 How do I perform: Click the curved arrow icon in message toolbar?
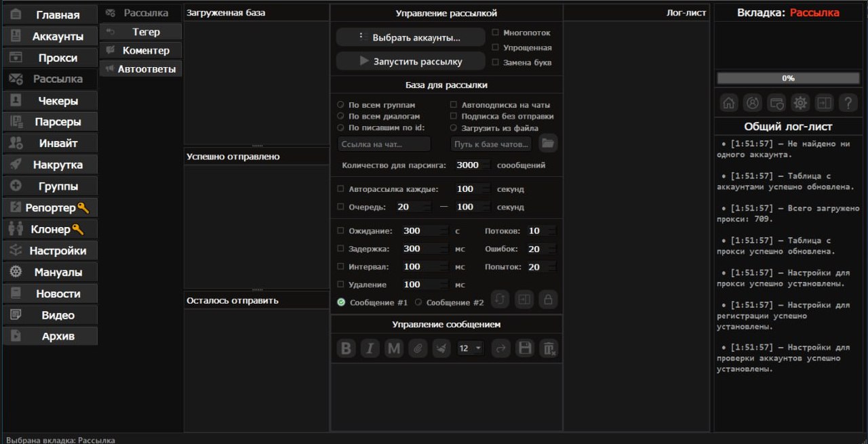pos(501,348)
